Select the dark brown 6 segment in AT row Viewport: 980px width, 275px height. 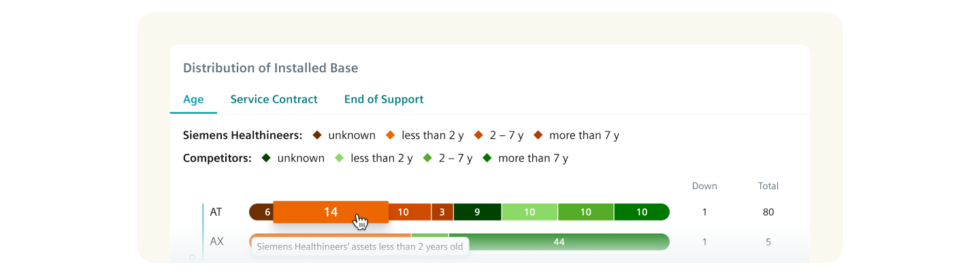[263, 212]
